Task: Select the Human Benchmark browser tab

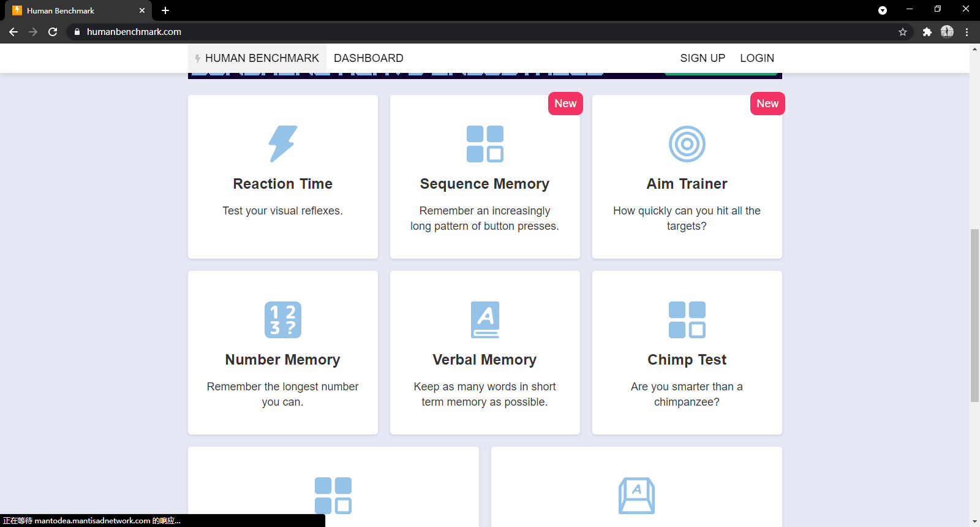Action: [x=78, y=10]
